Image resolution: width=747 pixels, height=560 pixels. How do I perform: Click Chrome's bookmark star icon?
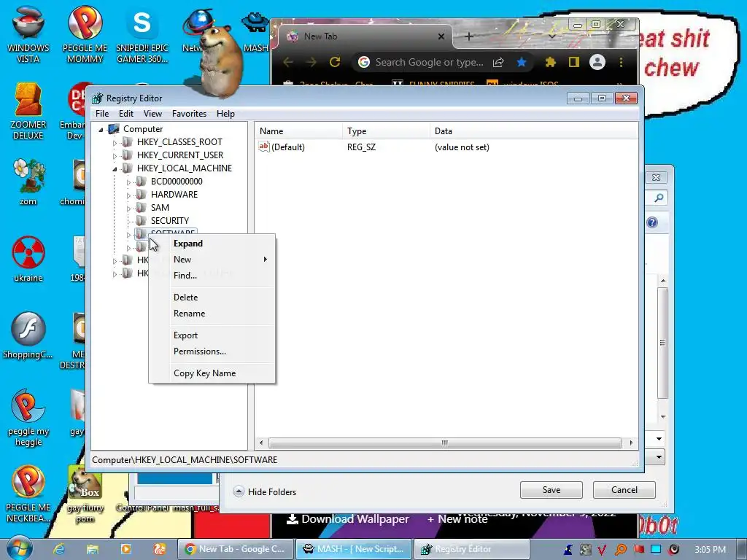(x=522, y=62)
